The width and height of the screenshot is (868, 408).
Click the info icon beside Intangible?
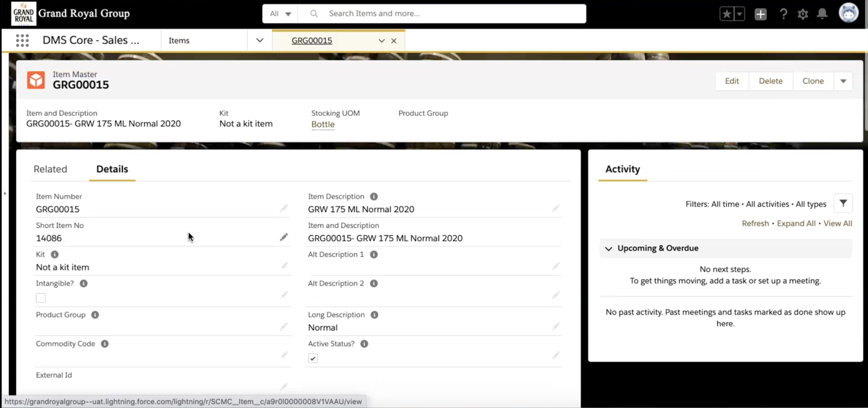coord(84,283)
